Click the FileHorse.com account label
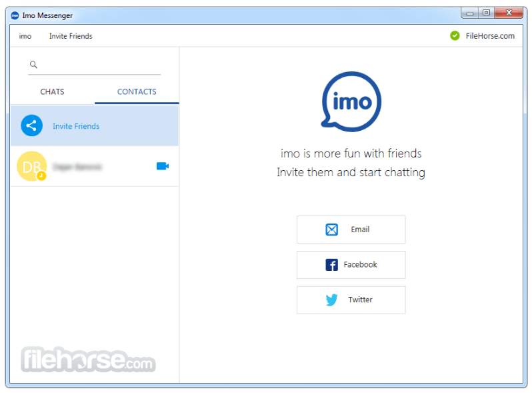Viewport: 532px width, 393px height. [489, 36]
